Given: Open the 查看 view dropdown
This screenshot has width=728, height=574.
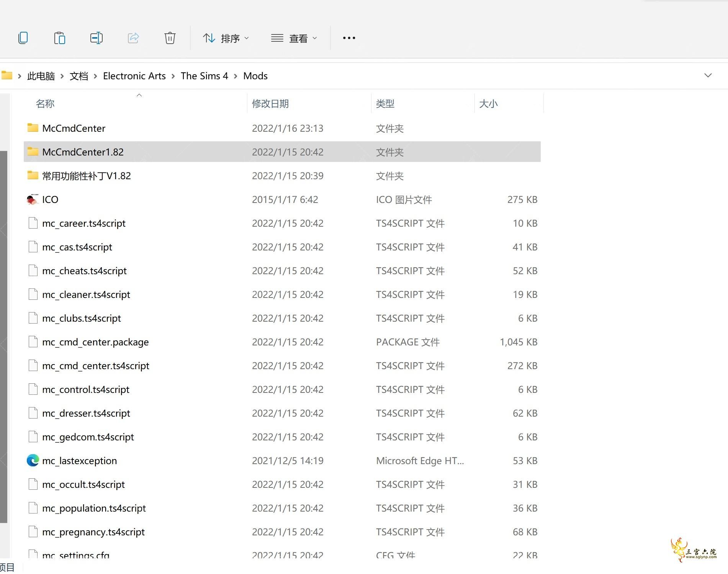Looking at the screenshot, I should [294, 38].
